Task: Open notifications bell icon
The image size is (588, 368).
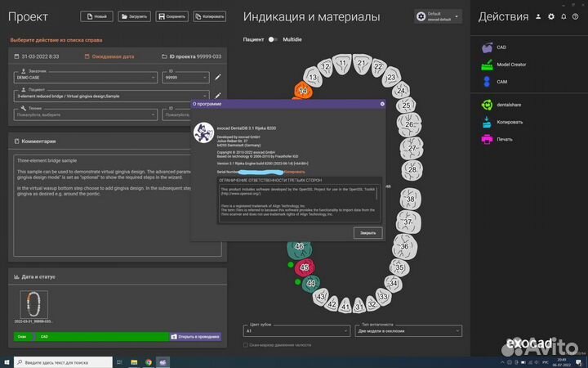Action: coord(563,16)
